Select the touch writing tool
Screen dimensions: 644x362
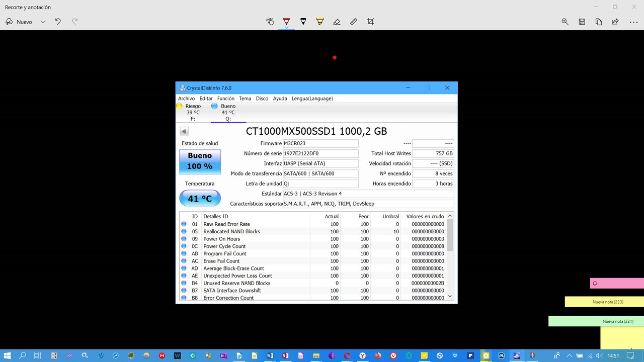270,22
